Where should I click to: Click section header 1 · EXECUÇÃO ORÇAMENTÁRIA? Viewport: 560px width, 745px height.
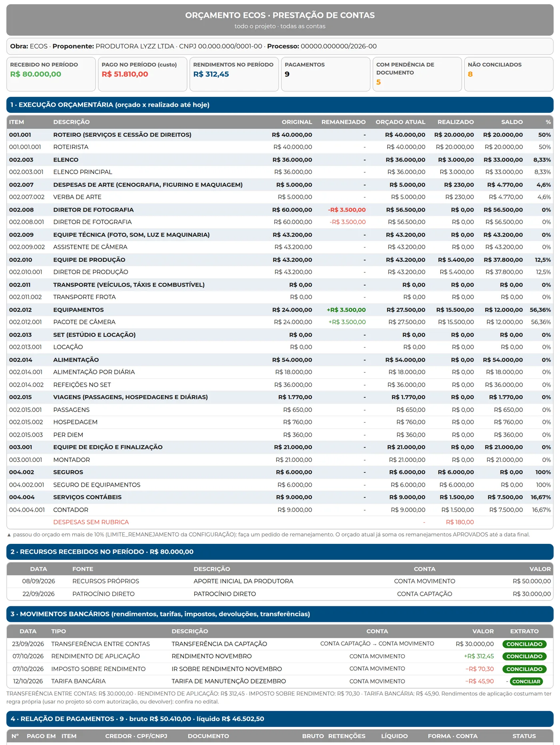click(280, 105)
